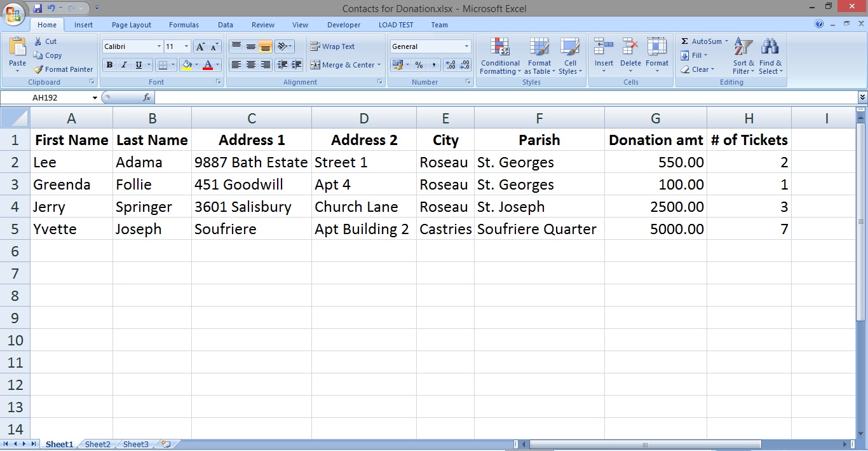Decrease font size with Shrink Font

(x=214, y=46)
